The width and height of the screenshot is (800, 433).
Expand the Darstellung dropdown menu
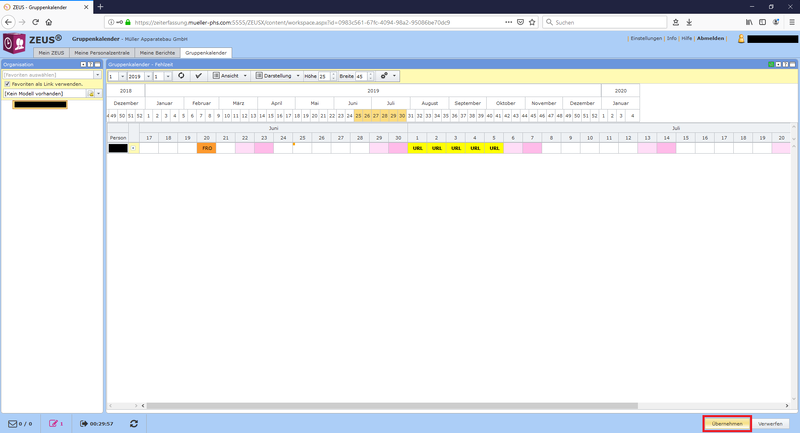pyautogui.click(x=278, y=76)
